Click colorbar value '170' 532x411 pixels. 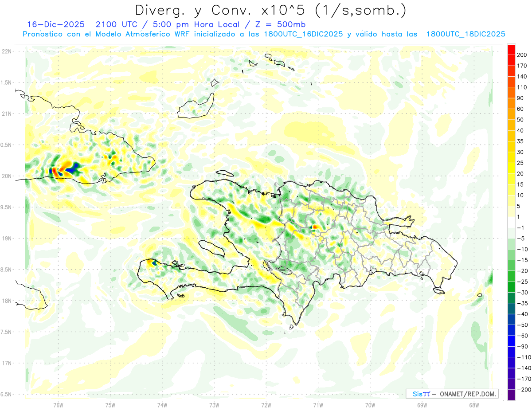(521, 66)
